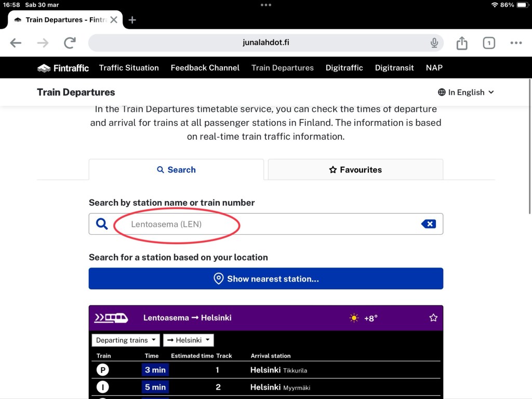The image size is (532, 399).
Task: Add Lentoasema–Helsinki to favourites via star
Action: [433, 317]
